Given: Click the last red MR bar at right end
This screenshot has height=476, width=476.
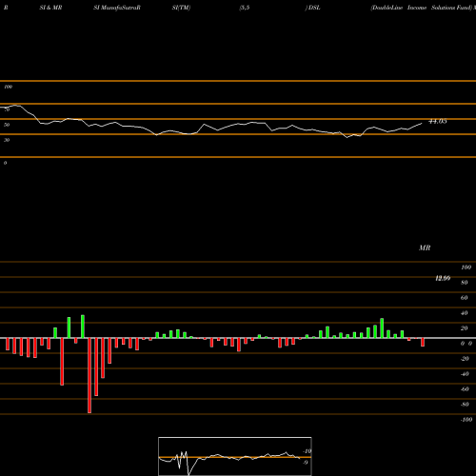Looking at the screenshot, I should pyautogui.click(x=423, y=342).
